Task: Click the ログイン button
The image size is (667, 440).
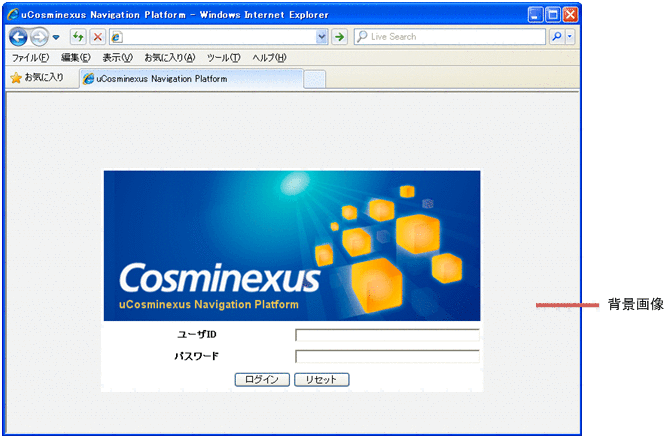Action: click(262, 380)
